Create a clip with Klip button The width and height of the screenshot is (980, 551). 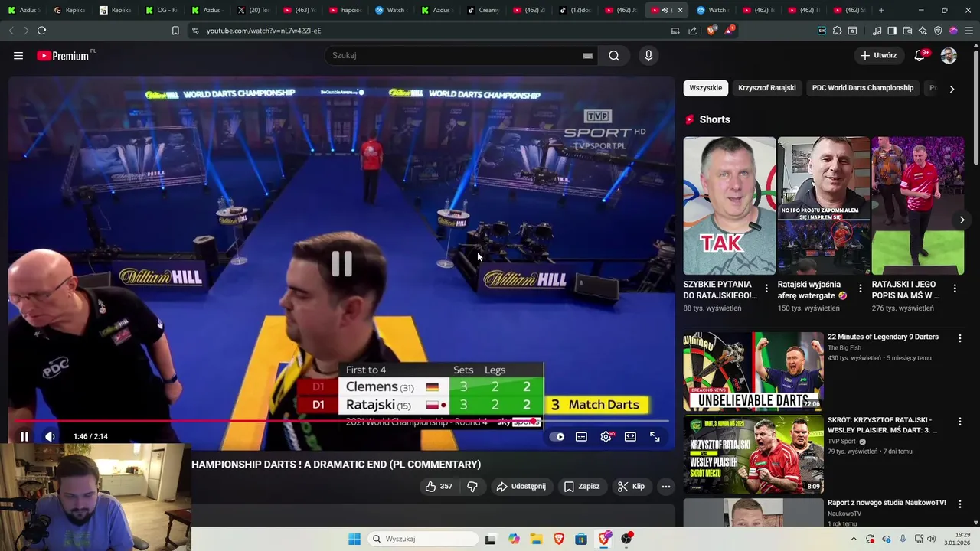coord(632,487)
